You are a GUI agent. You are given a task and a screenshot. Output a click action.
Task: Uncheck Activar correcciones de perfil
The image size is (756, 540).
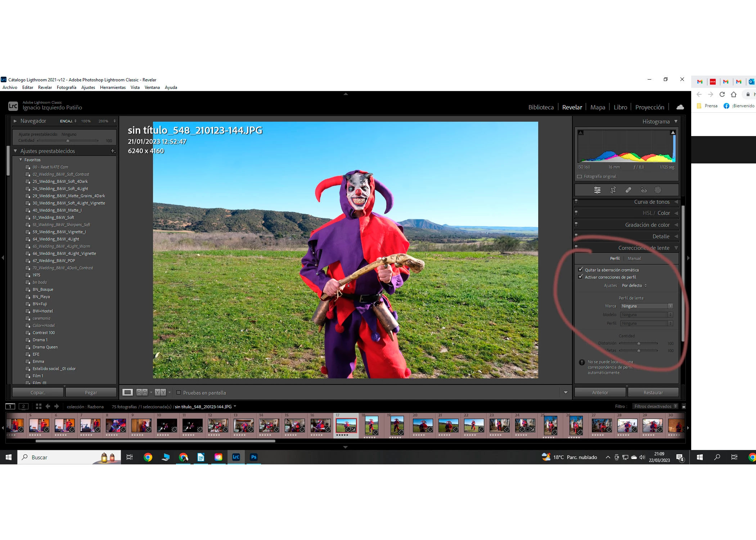(x=580, y=277)
